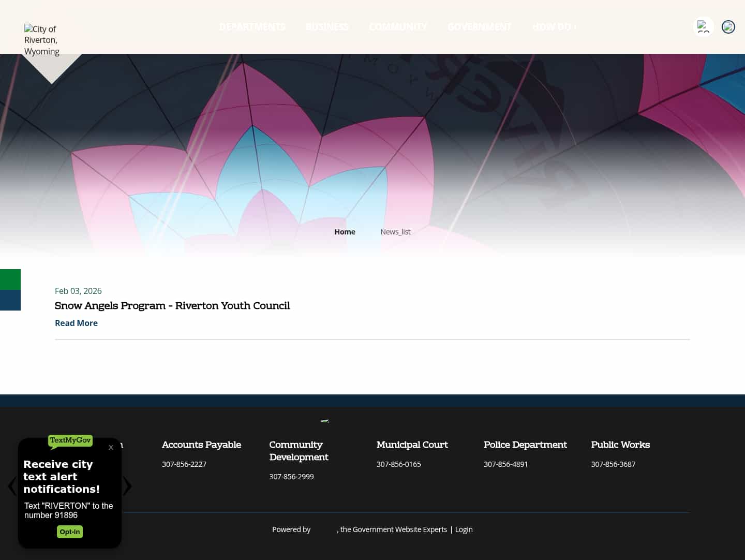Image resolution: width=745 pixels, height=560 pixels.
Task: Click the Powered by text in footer
Action: pyautogui.click(x=291, y=529)
